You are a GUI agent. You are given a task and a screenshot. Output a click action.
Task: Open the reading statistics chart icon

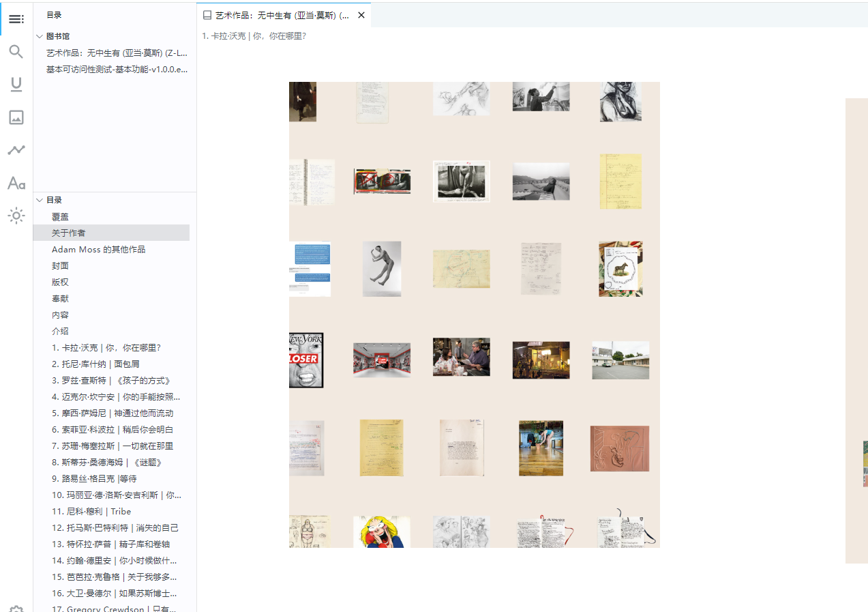click(16, 150)
